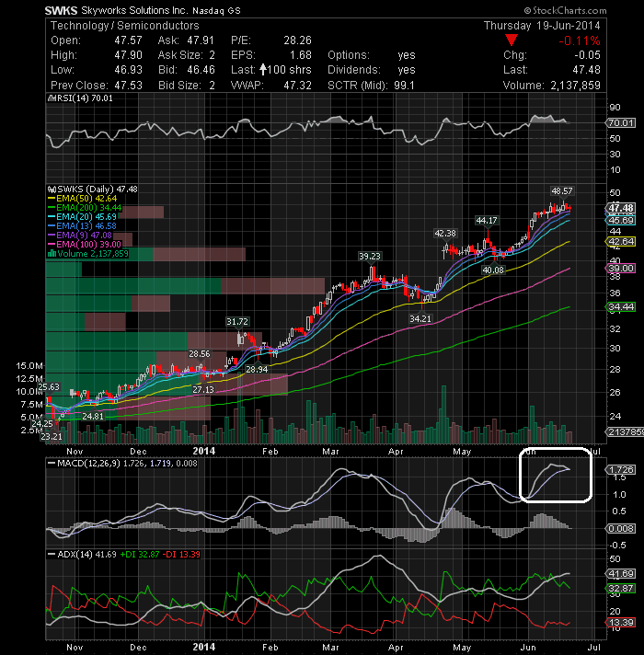Click the blue EMA(13) 46.58 legend
This screenshot has width=644, height=655.
[x=83, y=226]
